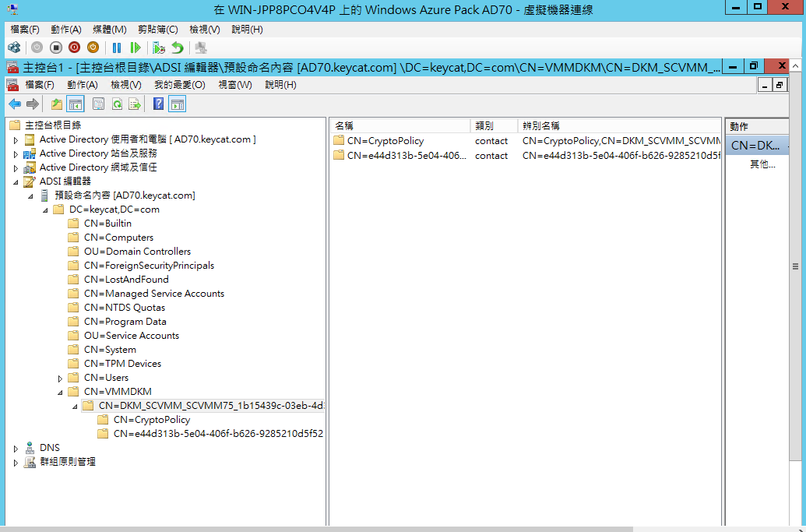Select OU=Service Accounts in the tree

[x=132, y=336]
